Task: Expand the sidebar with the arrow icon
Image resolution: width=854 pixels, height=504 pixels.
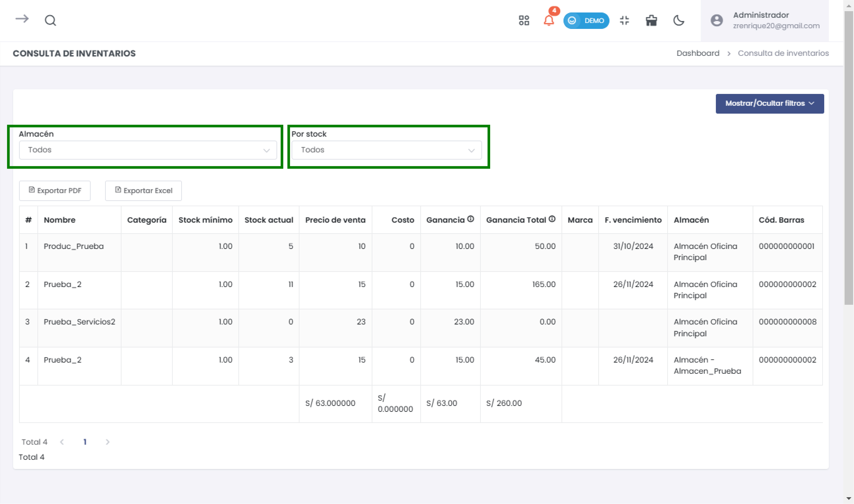Action: (22, 19)
